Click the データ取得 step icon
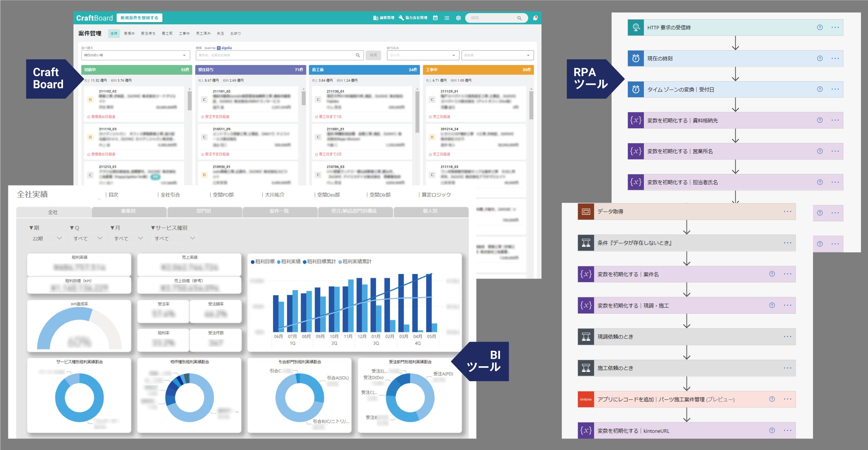This screenshot has width=868, height=450. [x=586, y=211]
